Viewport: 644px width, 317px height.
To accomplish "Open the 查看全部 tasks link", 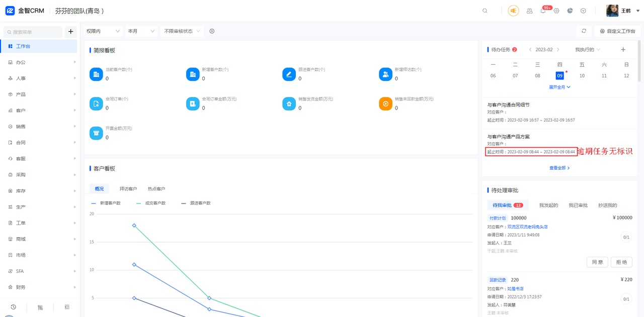I will (x=559, y=168).
